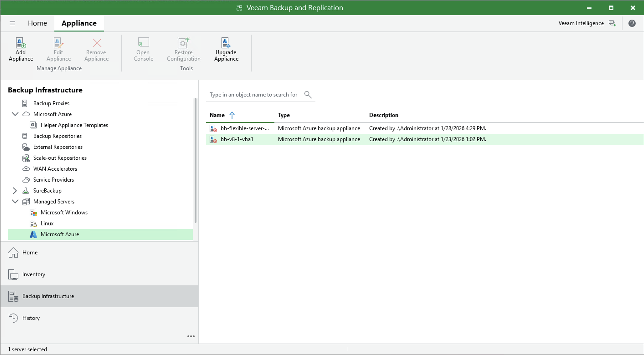
Task: Select Linux under Managed Servers
Action: [x=47, y=223]
